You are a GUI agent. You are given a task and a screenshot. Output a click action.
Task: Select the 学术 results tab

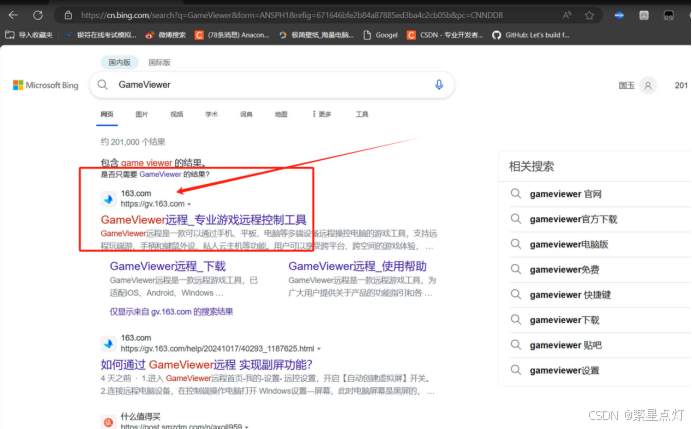(211, 114)
